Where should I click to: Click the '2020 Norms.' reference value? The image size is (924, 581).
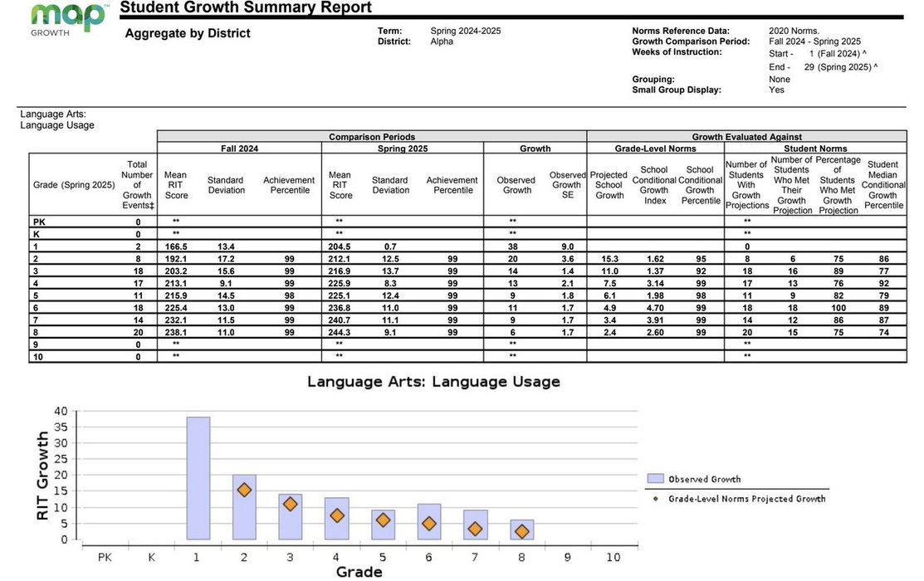click(794, 31)
